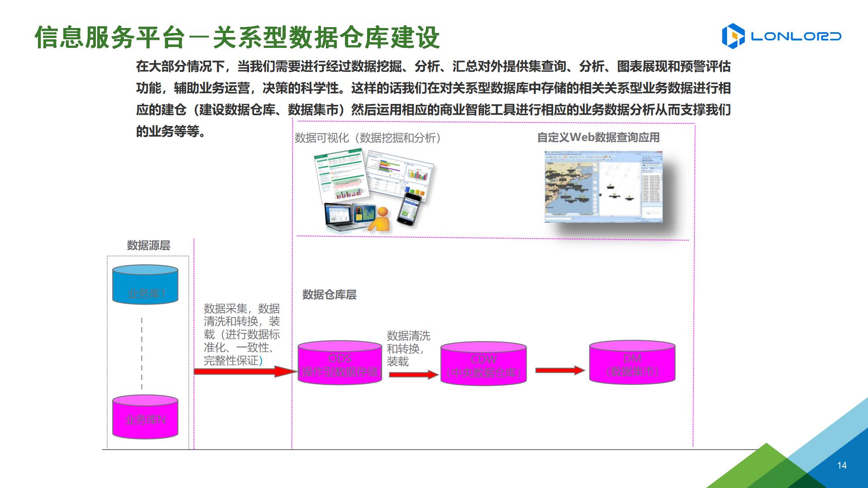The width and height of the screenshot is (868, 488).
Task: Select the CDW 中央数据仓库 cylinder
Action: 483,364
